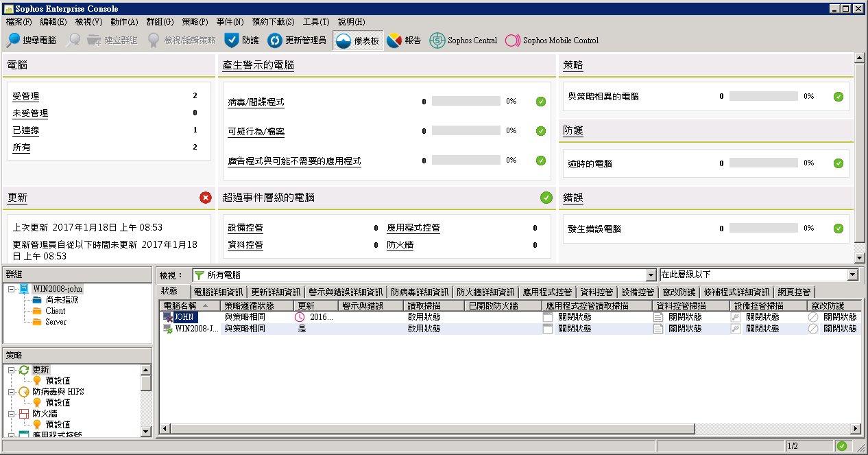
Task: Toggle the 儀表板 (Dashboard) toolbar button
Action: [x=358, y=40]
